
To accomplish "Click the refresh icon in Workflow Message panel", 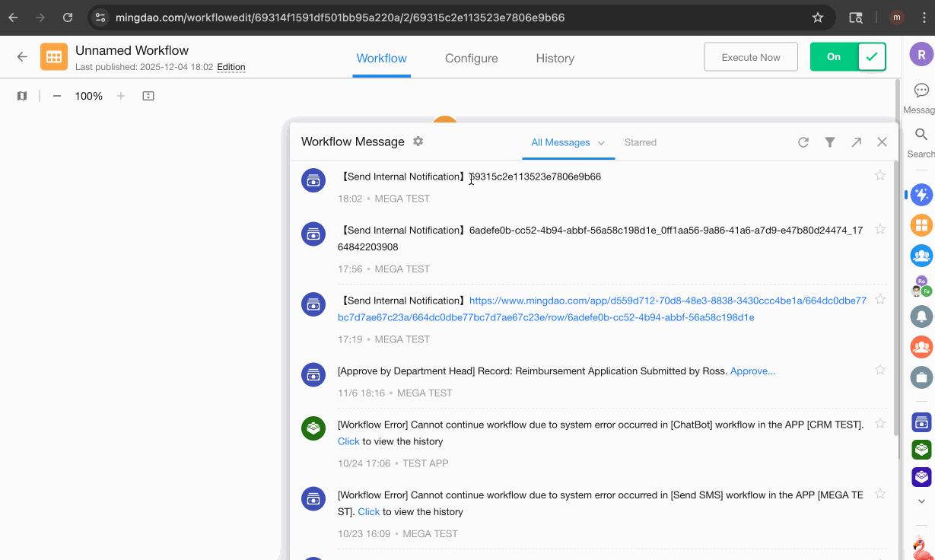I will tap(803, 142).
